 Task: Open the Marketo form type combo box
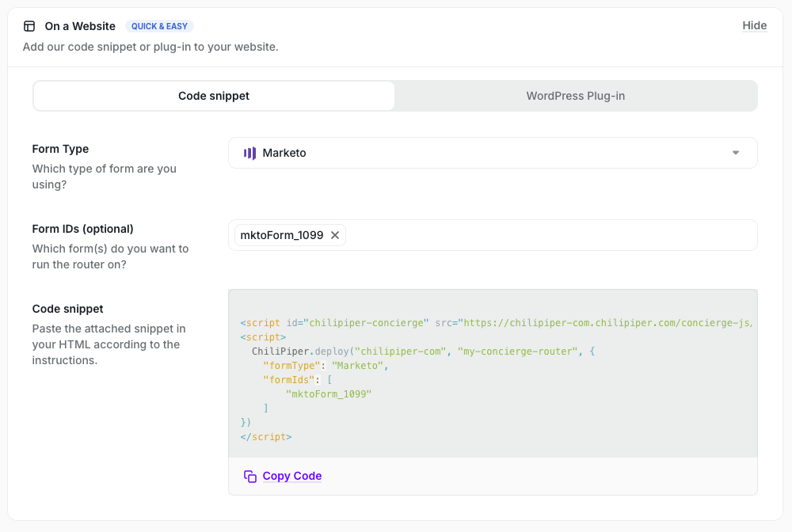(x=491, y=153)
